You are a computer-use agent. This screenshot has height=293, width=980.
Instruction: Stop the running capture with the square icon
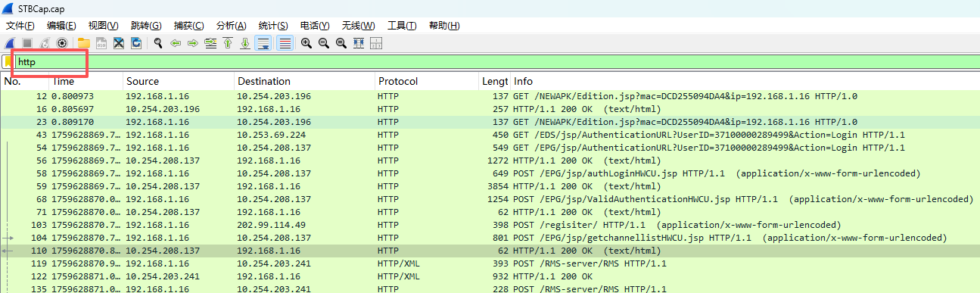tap(26, 43)
